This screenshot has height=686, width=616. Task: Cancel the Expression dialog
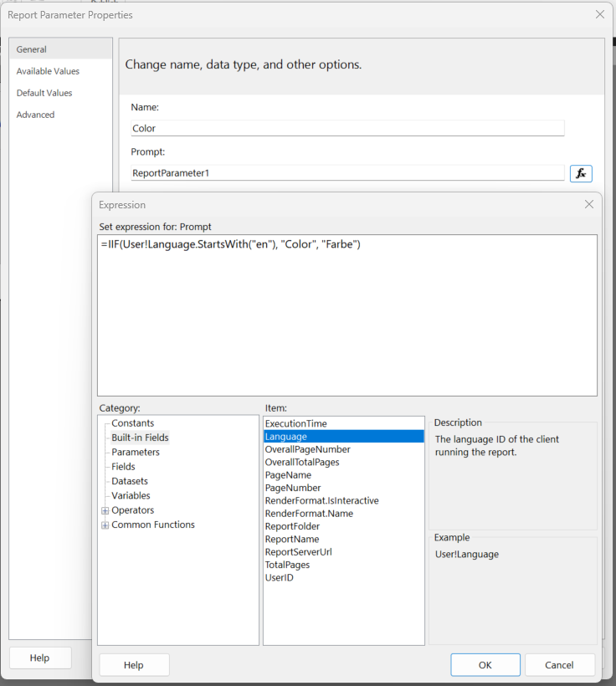[x=559, y=665]
